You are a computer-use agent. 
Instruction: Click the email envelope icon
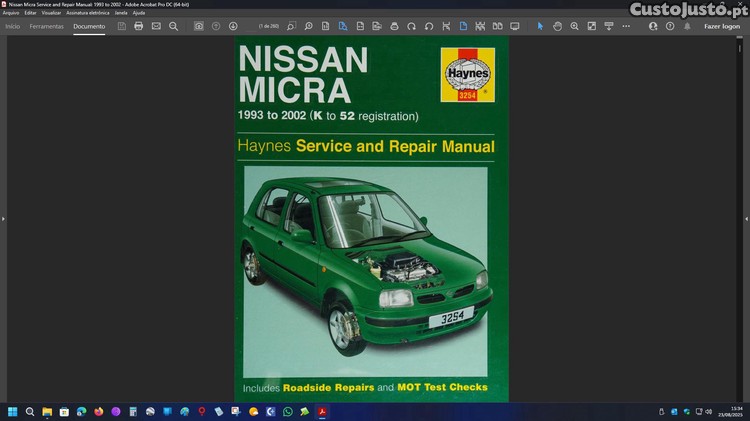coord(156,26)
